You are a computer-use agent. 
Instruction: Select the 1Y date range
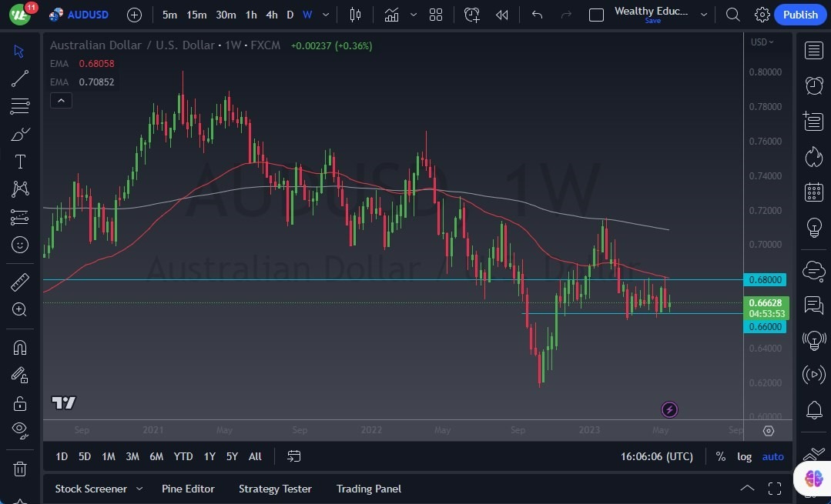(x=209, y=456)
